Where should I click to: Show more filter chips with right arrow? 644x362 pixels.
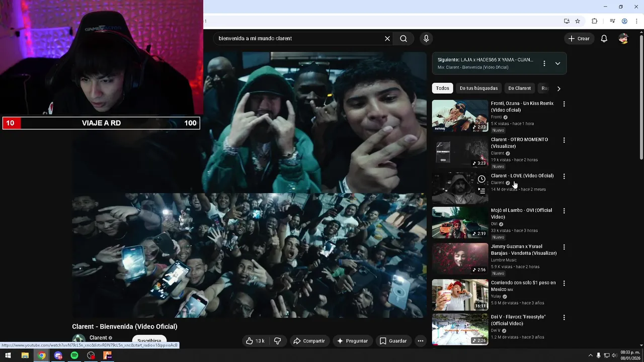pyautogui.click(x=558, y=88)
